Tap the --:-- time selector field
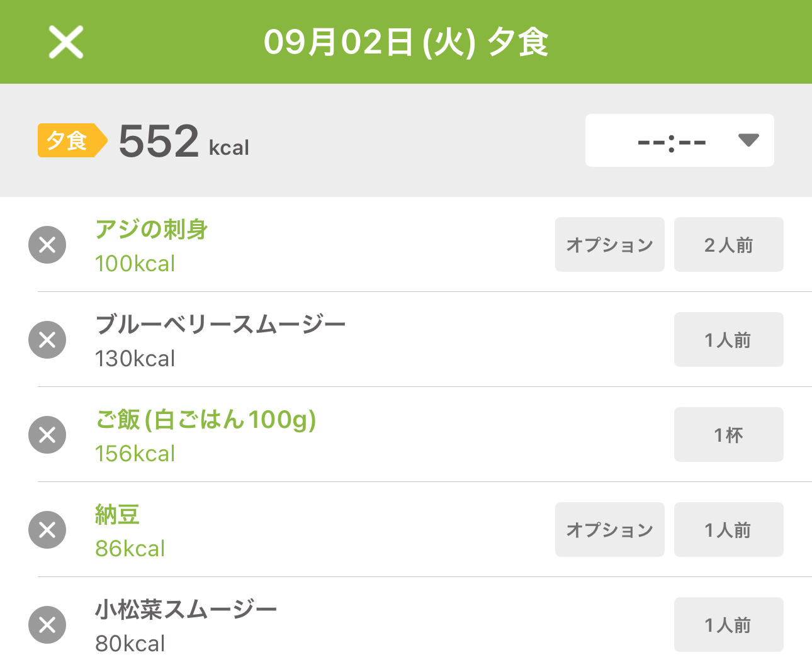The height and width of the screenshot is (667, 812). [680, 140]
